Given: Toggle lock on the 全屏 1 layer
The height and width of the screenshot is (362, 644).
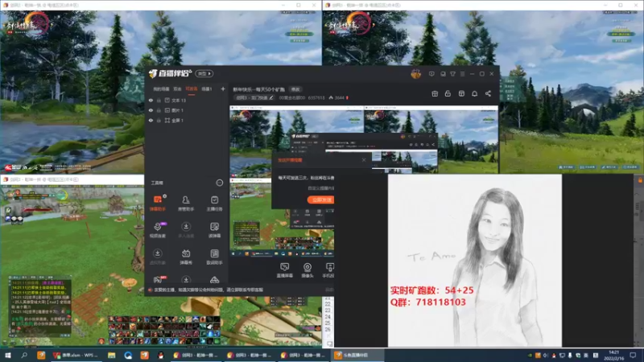Looking at the screenshot, I should click(x=159, y=120).
